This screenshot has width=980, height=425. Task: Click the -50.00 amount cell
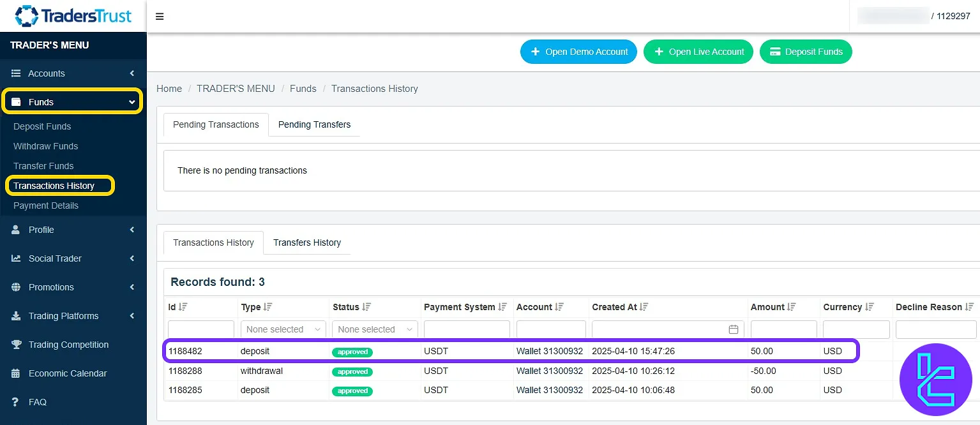click(x=764, y=371)
